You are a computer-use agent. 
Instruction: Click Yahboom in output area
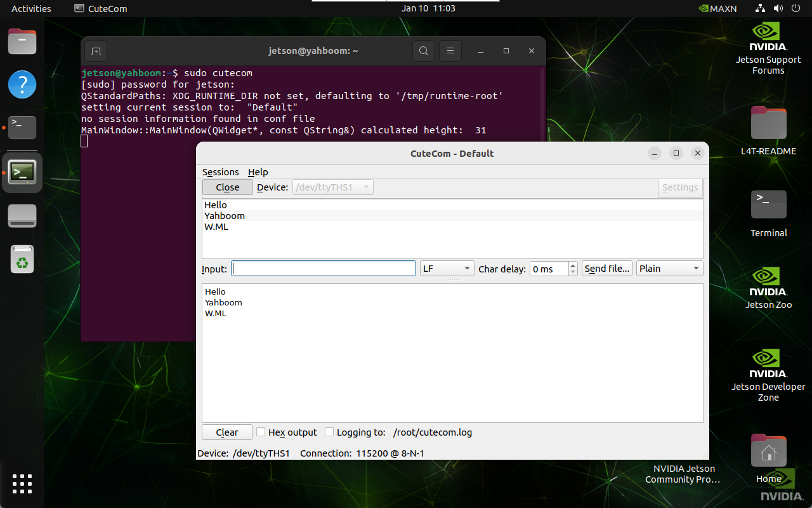pyautogui.click(x=223, y=303)
